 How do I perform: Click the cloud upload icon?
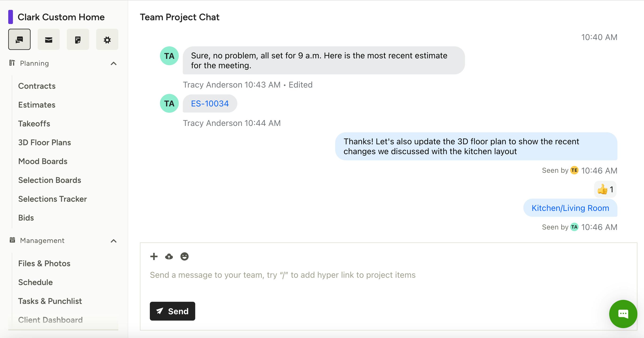pos(169,256)
